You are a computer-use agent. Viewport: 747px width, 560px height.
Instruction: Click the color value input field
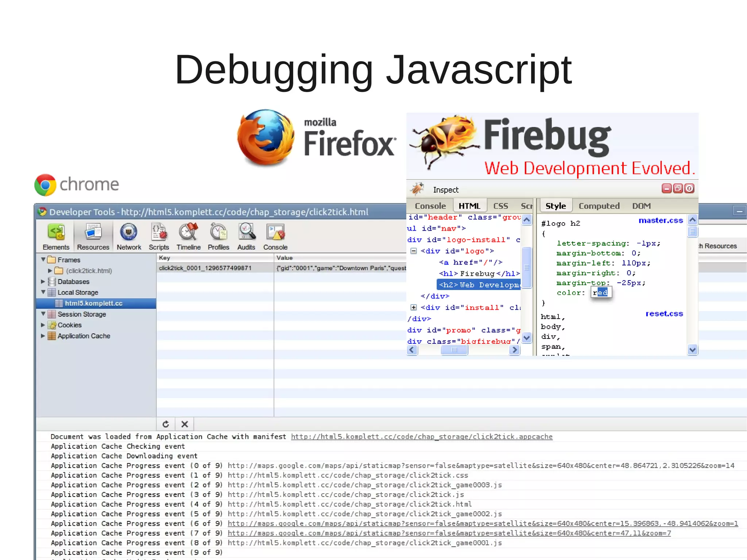point(601,293)
